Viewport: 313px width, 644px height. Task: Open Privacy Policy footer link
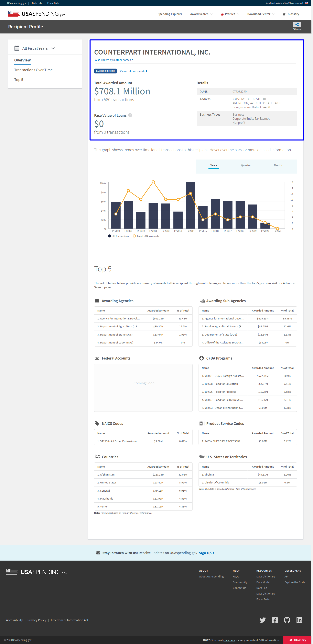click(37, 620)
